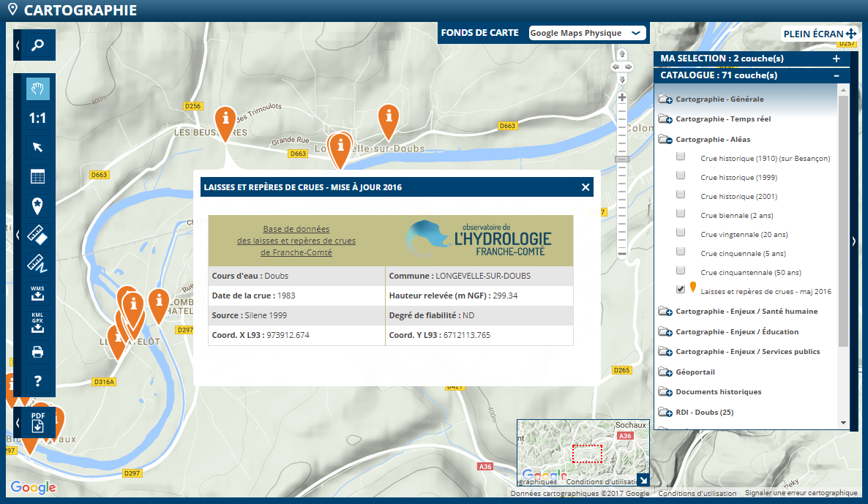
Task: Expand Cartographie - Temps réel folder
Action: coord(665,119)
